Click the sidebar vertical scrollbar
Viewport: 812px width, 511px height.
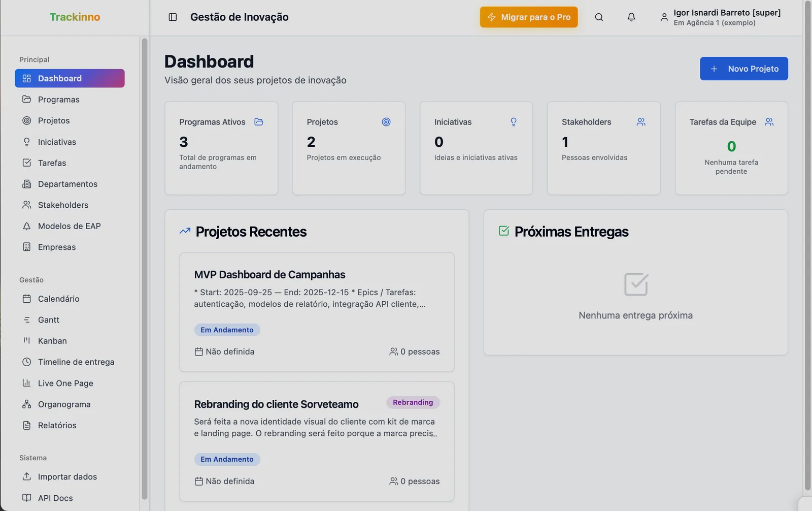[x=144, y=269]
